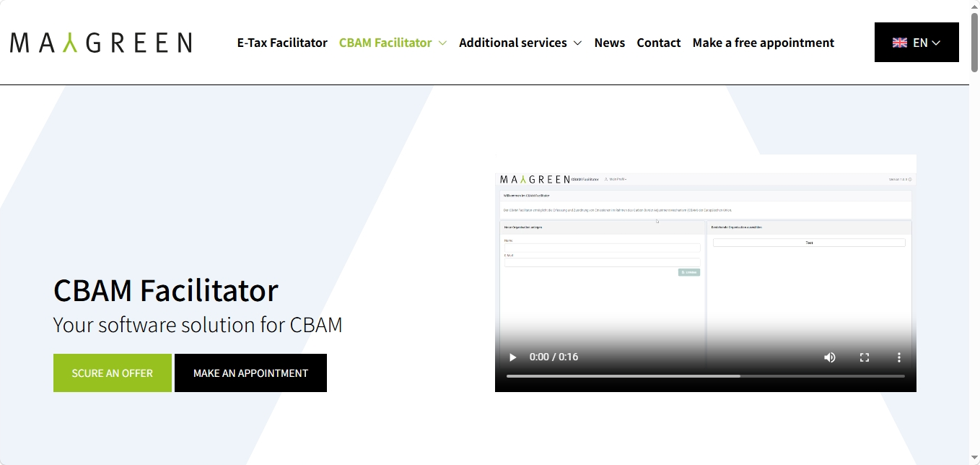Click the Maygreen logo
Screen dimensions: 980x465
(101, 43)
